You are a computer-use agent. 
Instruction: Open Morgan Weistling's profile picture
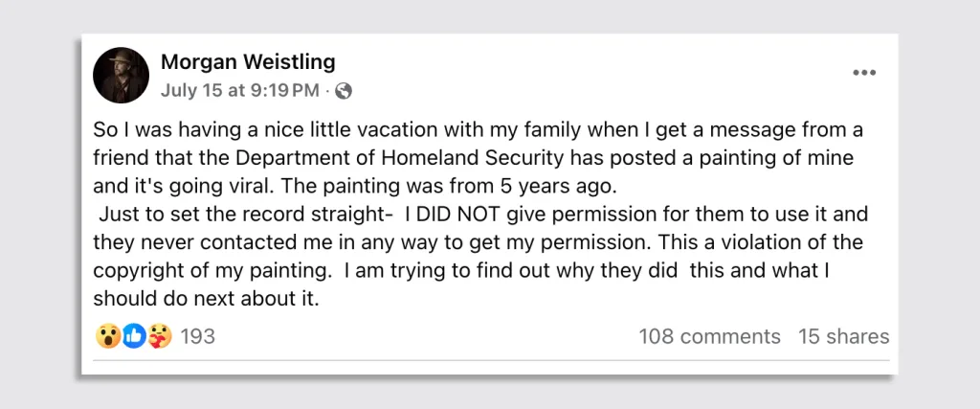click(x=122, y=75)
